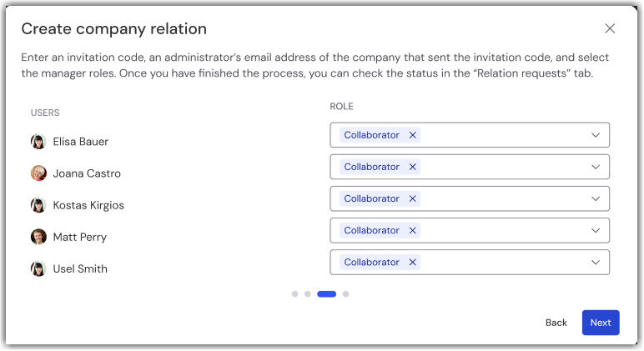644x351 pixels.
Task: Click Joana Castro's avatar picture
Action: pos(38,173)
